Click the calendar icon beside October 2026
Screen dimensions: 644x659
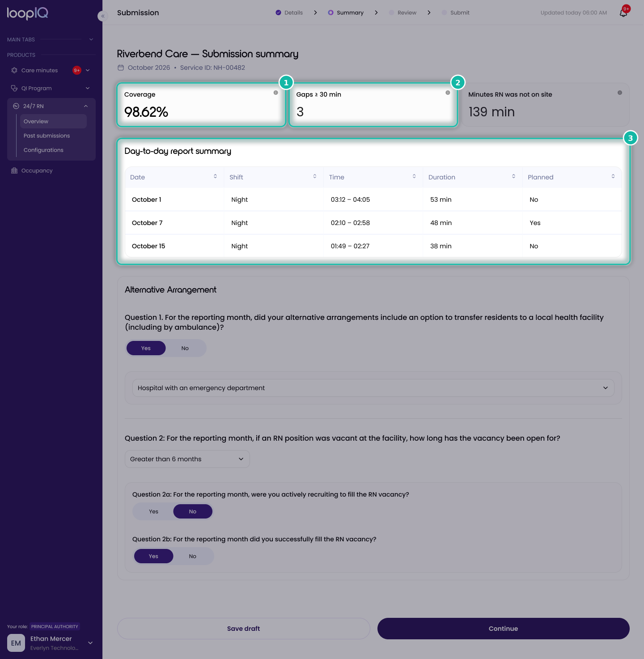(x=121, y=68)
